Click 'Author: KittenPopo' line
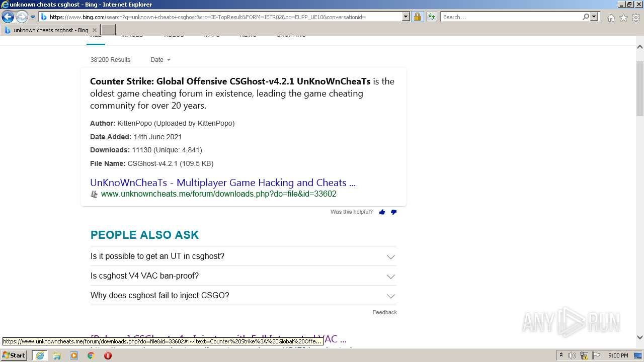This screenshot has height=362, width=644. (x=162, y=123)
